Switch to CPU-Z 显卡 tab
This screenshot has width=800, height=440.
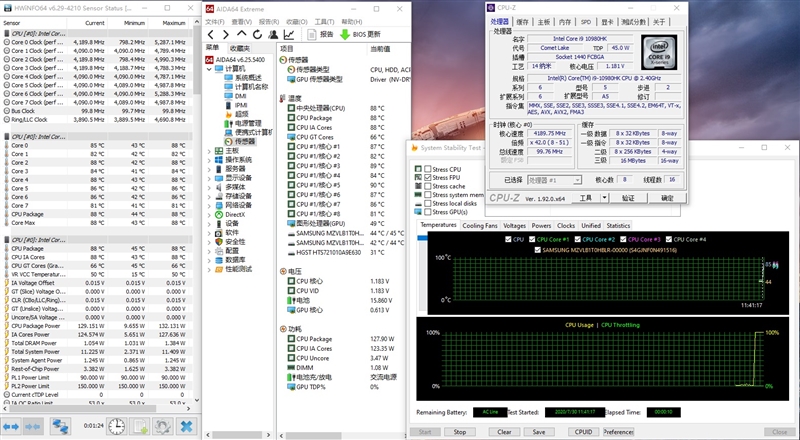tap(607, 22)
